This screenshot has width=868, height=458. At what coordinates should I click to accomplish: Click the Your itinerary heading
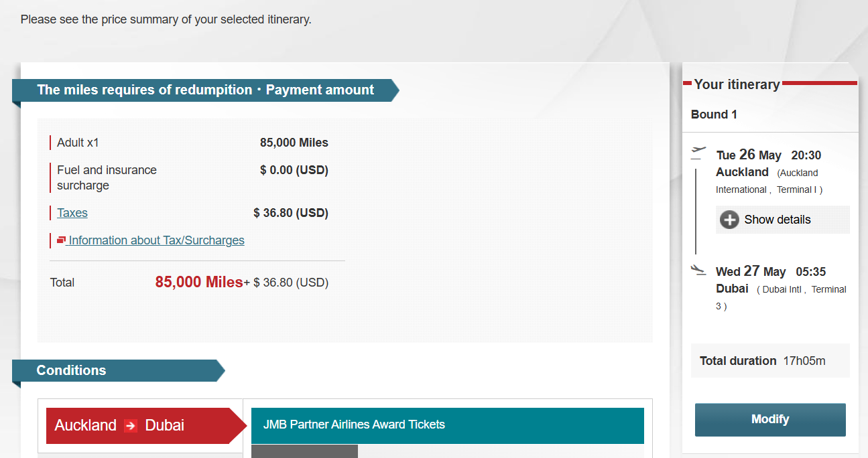coord(737,84)
